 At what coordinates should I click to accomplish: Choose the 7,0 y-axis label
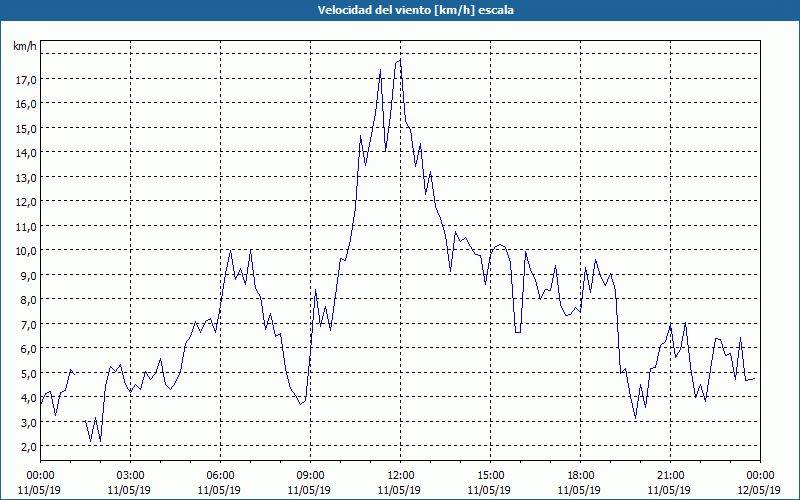click(x=28, y=324)
